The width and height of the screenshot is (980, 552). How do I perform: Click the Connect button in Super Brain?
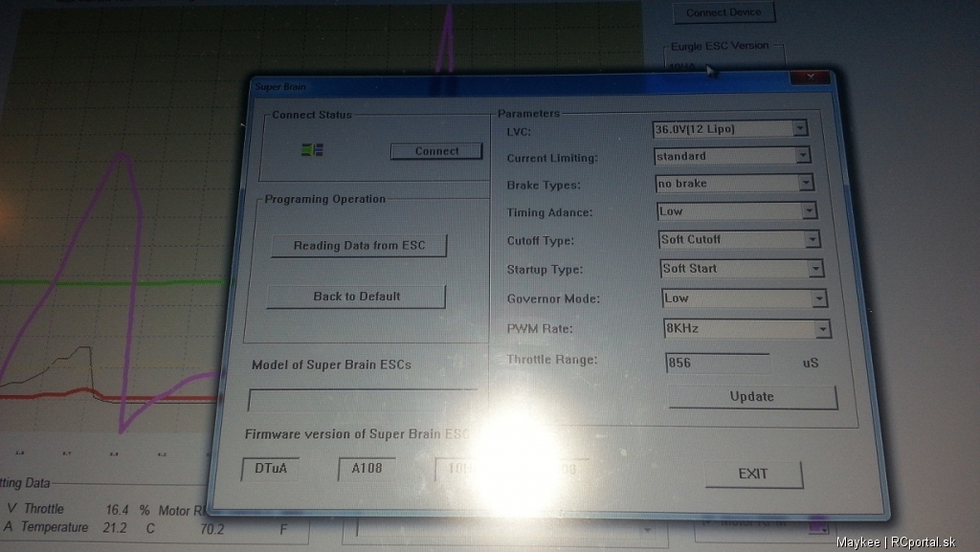(436, 151)
